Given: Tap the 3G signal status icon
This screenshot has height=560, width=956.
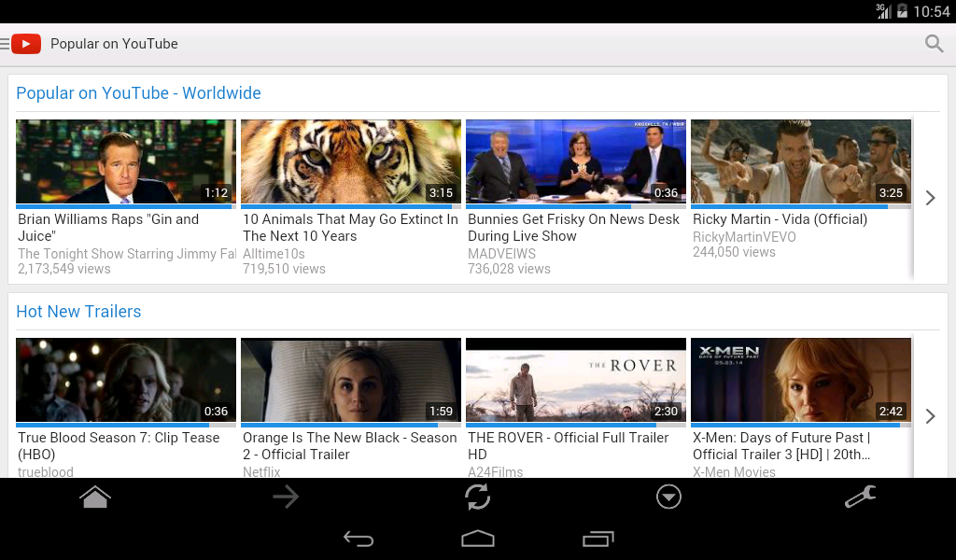Looking at the screenshot, I should tap(883, 11).
